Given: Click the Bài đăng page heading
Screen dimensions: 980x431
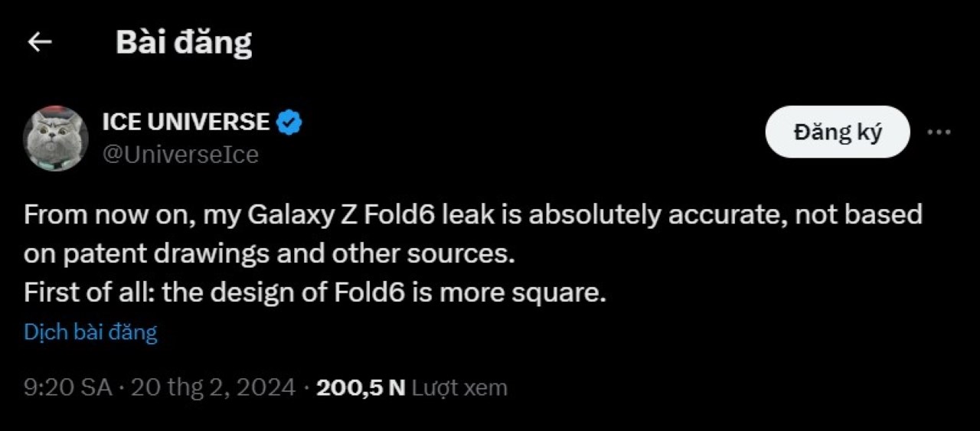Looking at the screenshot, I should (184, 43).
